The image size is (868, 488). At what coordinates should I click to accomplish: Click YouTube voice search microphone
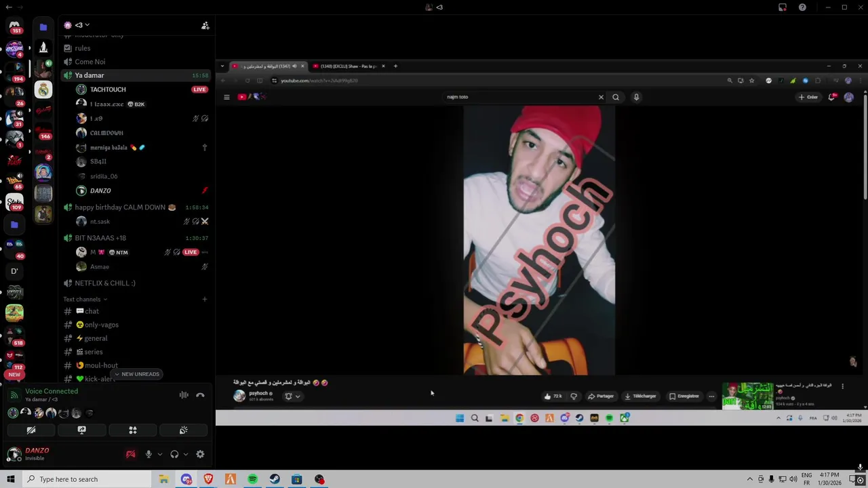(636, 97)
